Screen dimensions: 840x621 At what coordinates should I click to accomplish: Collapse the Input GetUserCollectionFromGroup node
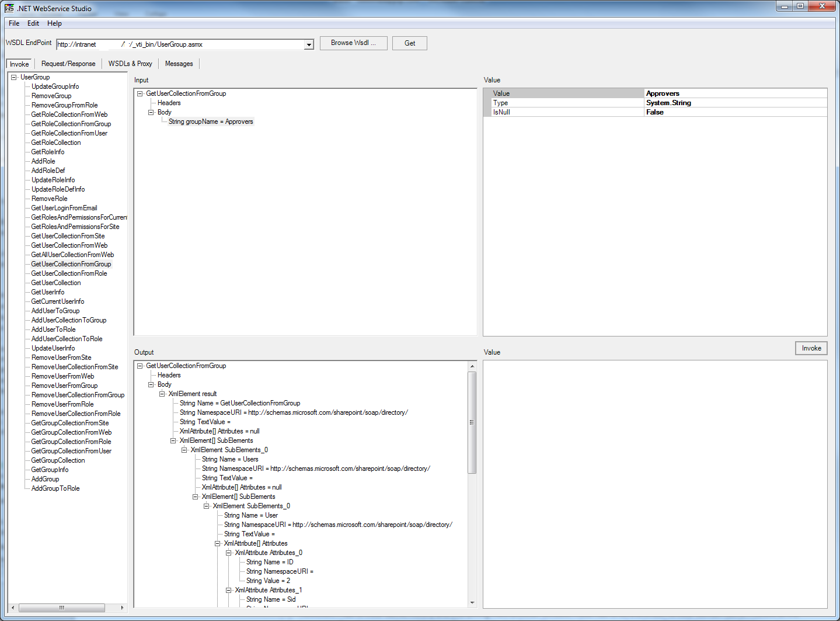pos(140,93)
